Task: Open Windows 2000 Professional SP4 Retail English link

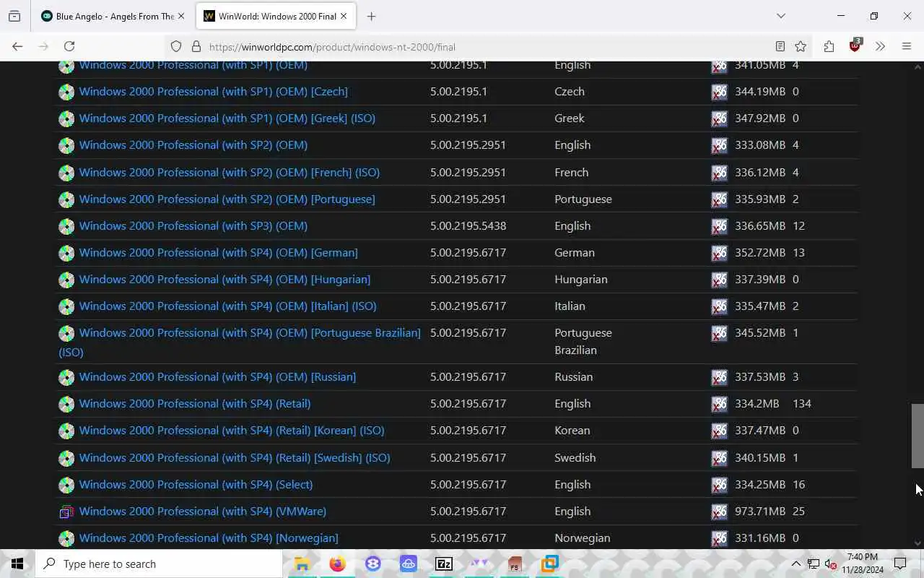Action: (194, 403)
